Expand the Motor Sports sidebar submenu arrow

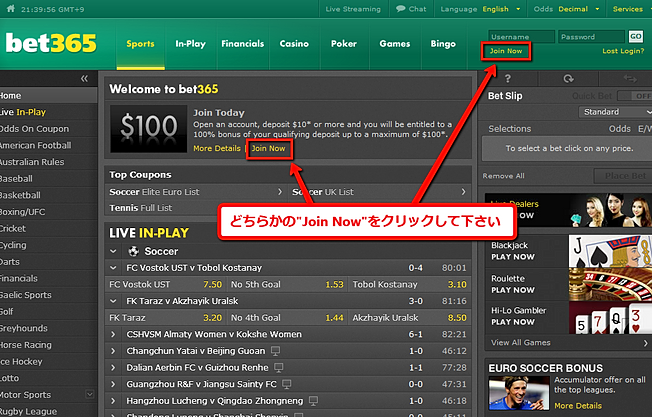[x=89, y=394]
